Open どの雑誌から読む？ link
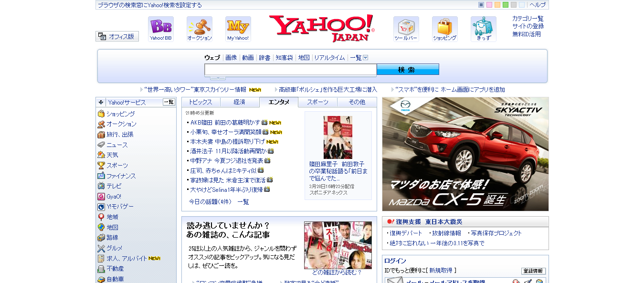Image resolution: width=644 pixels, height=283 pixels. point(337,273)
